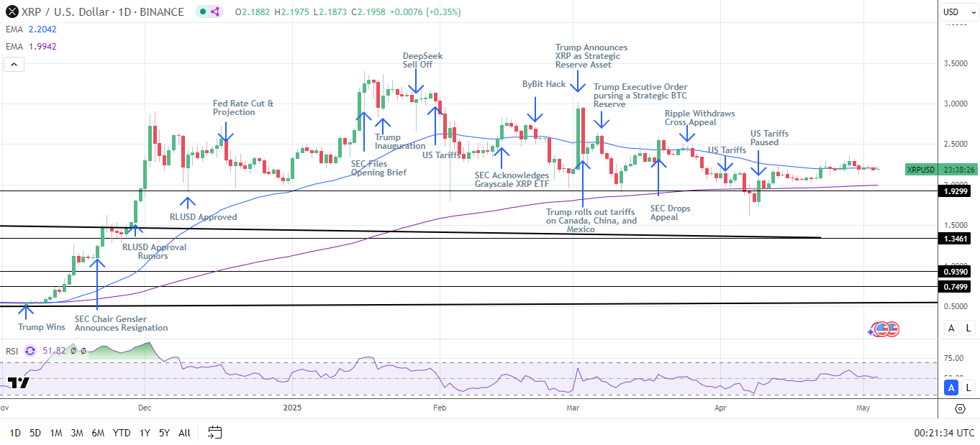Click the 0.9390 horizontal line price tag
This screenshot has height=445, width=980.
[956, 272]
